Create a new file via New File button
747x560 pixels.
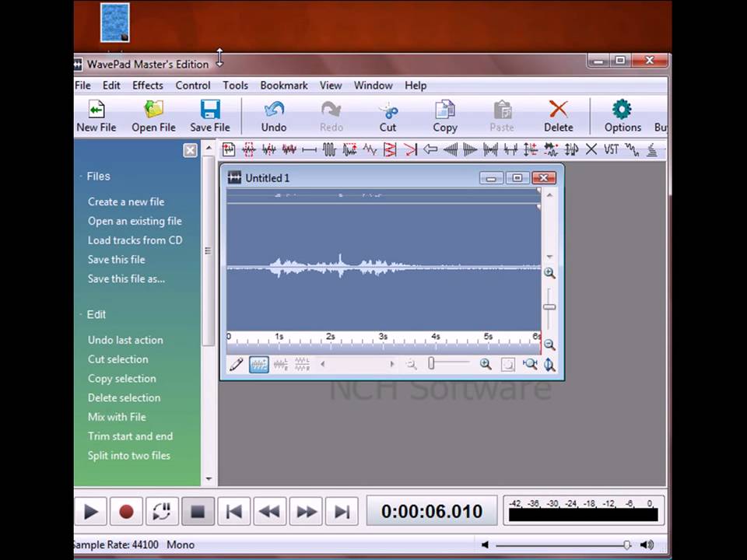point(96,116)
